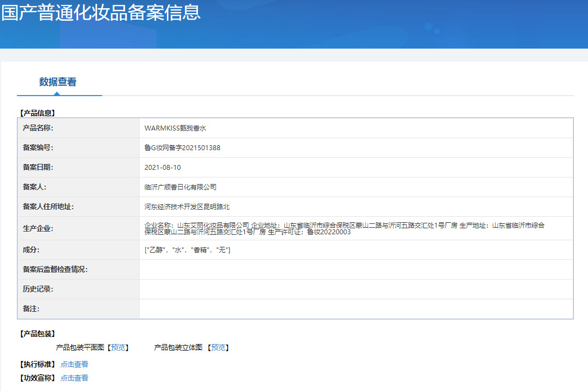Open the 数据查看 tab
Screen dimensions: 588x391
[58, 82]
